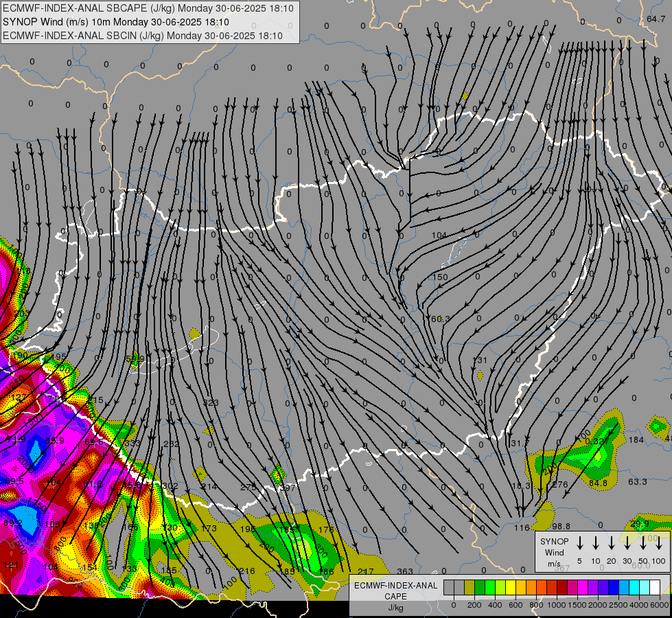
Task: Click the SBCIN title line
Action: [143, 36]
